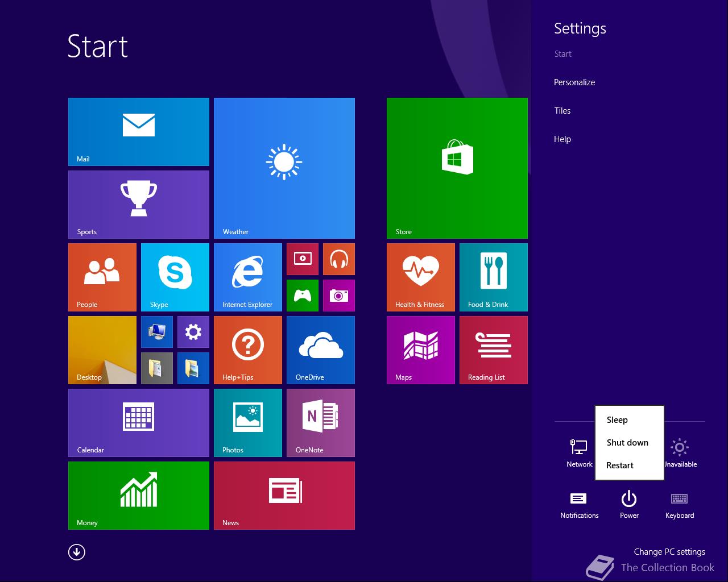Viewport: 728px width, 582px height.
Task: Open the Xbox Games controller tile
Action: click(x=303, y=296)
